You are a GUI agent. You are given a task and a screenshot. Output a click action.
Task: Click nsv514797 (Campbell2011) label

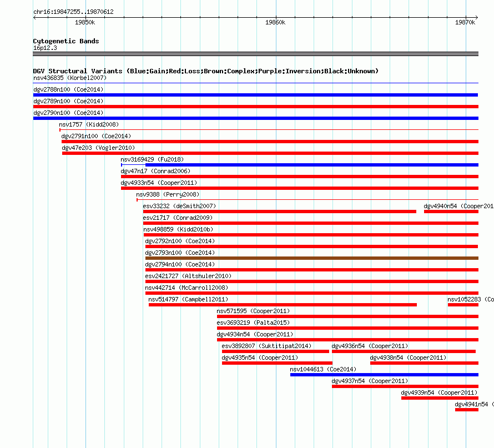188,299
